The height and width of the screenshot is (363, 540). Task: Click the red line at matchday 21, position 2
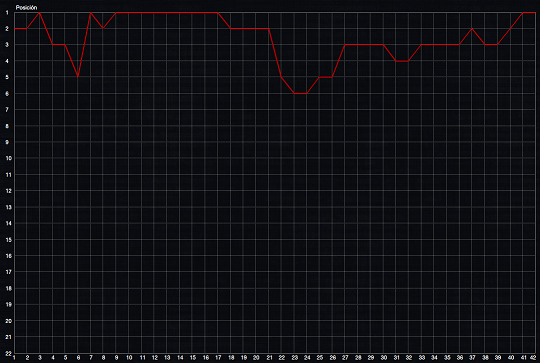coord(269,28)
